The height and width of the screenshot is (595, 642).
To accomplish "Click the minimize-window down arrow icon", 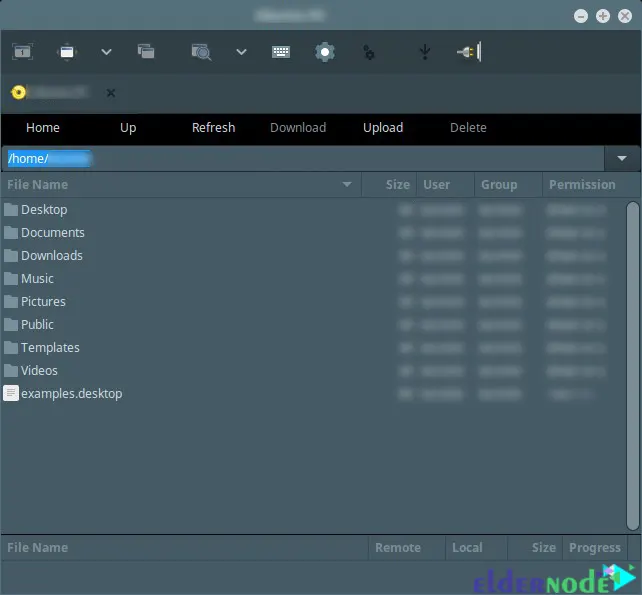I will pyautogui.click(x=424, y=52).
